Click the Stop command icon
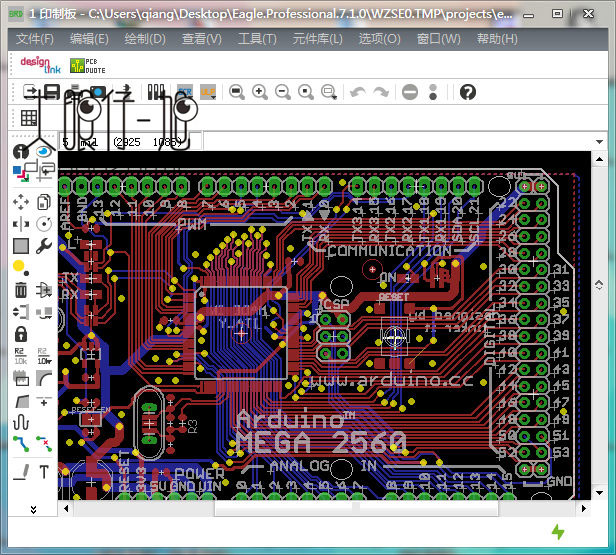The image size is (616, 555). pyautogui.click(x=410, y=92)
